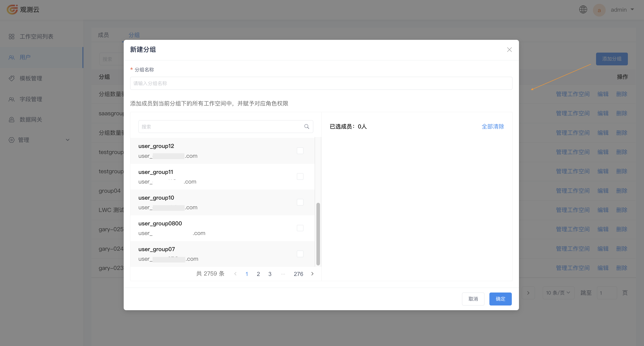
Task: Close the 新建分组 dialog
Action: (509, 50)
